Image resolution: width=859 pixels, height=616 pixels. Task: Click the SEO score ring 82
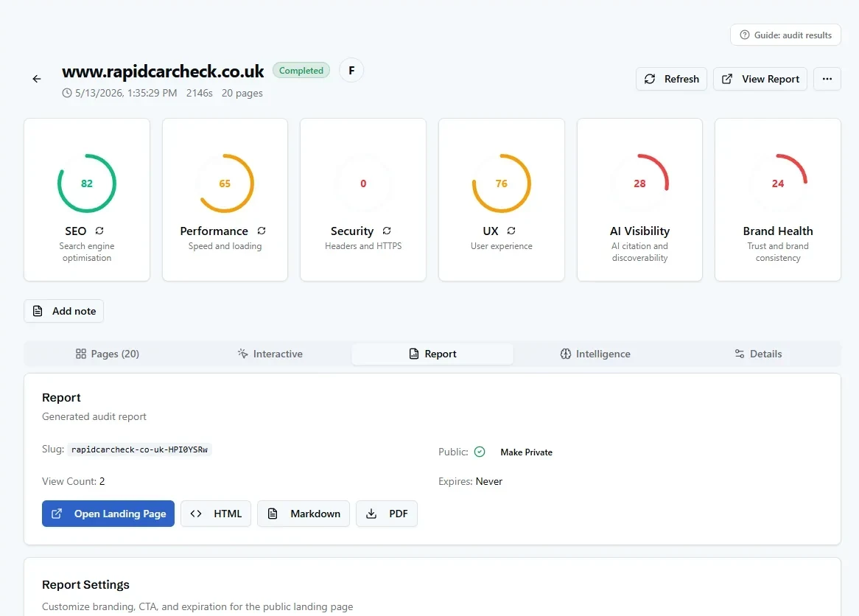(86, 183)
